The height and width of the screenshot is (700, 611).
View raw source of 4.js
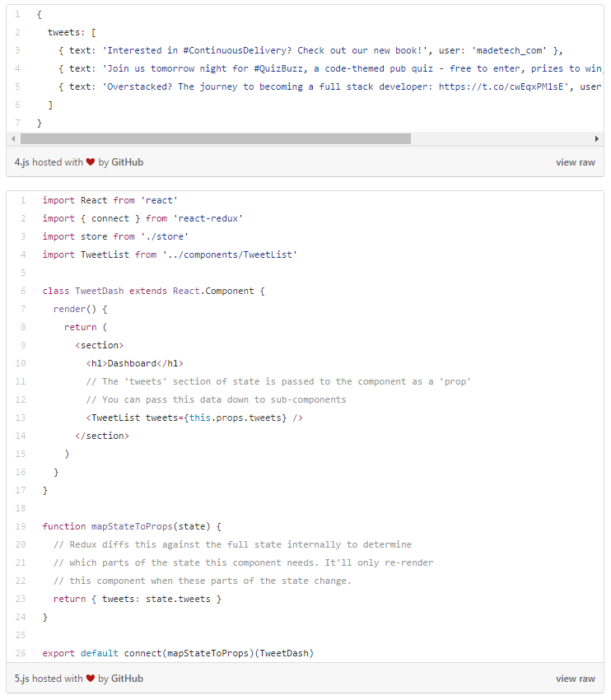575,162
